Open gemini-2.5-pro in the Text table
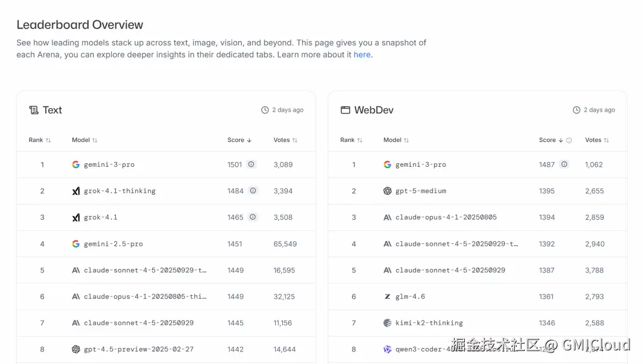 [x=113, y=244]
